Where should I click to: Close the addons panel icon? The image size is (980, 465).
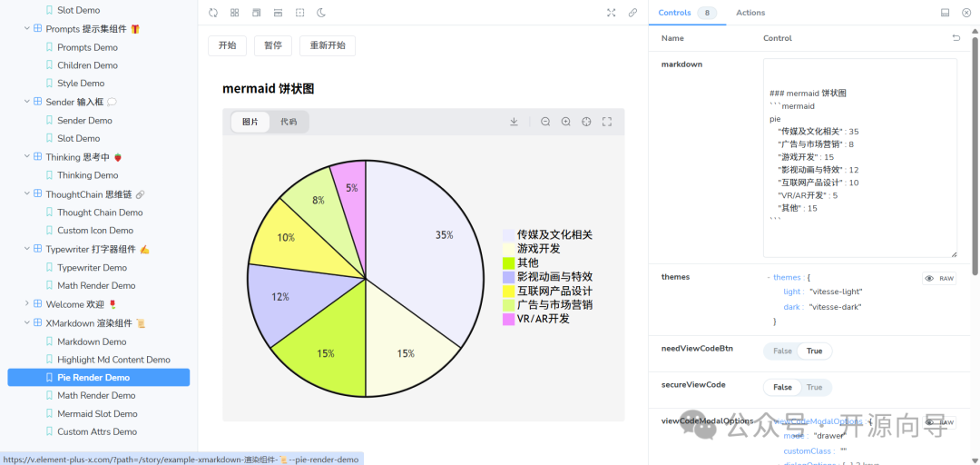click(x=966, y=13)
